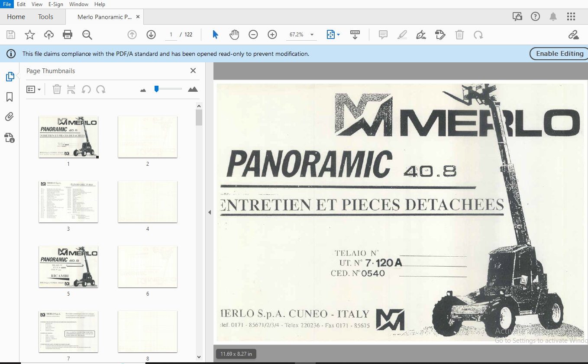
Task: Open the Window menu
Action: coord(79,4)
